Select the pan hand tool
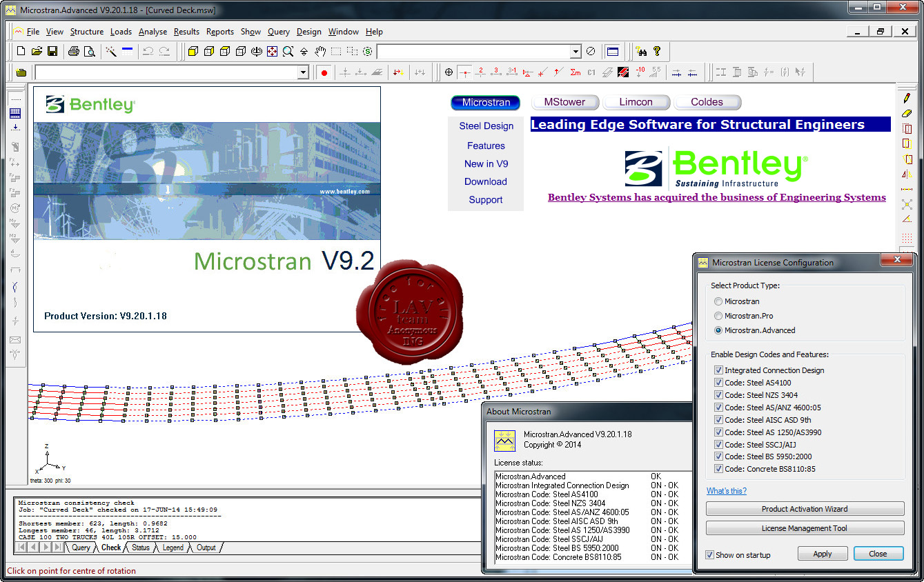Screen dimensions: 924x582 coord(320,51)
